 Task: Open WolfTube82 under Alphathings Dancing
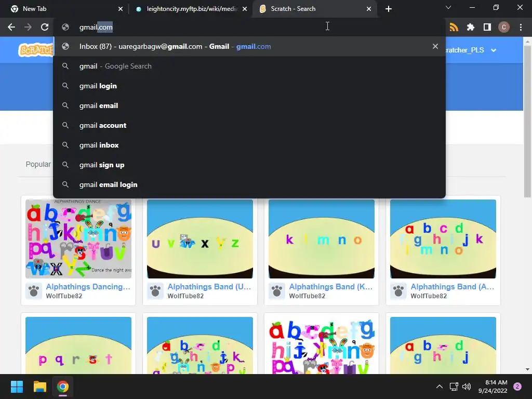(64, 296)
